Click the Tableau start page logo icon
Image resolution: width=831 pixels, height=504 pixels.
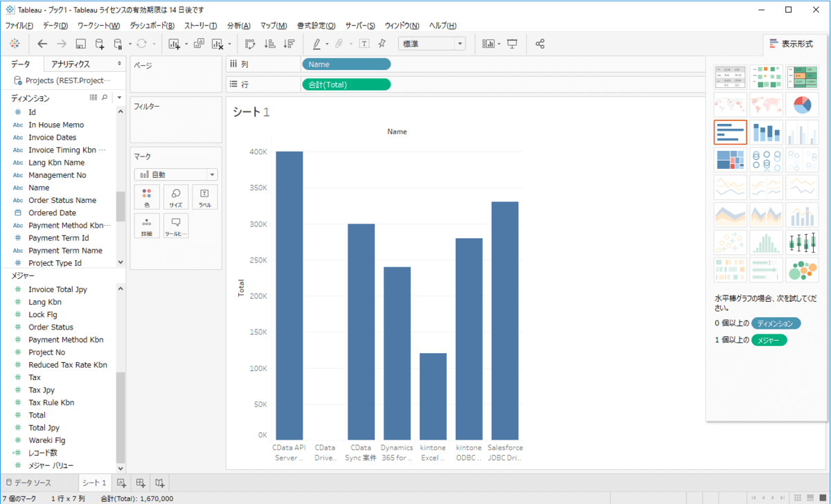click(15, 44)
